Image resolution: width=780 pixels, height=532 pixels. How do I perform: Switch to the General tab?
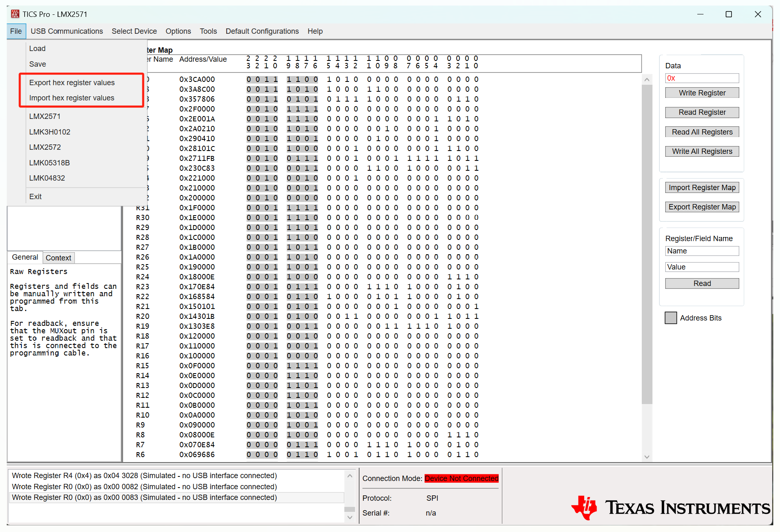point(25,257)
